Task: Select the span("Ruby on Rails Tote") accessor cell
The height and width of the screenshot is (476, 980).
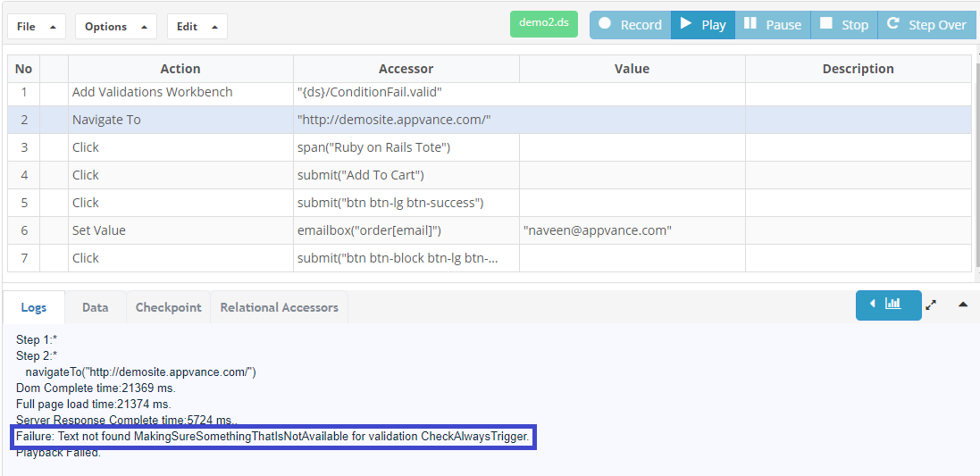Action: [x=406, y=147]
